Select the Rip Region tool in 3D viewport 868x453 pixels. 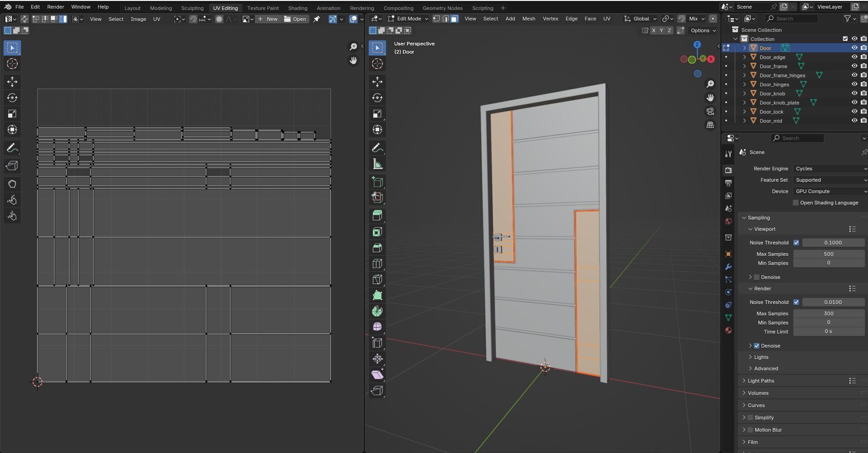(x=377, y=391)
